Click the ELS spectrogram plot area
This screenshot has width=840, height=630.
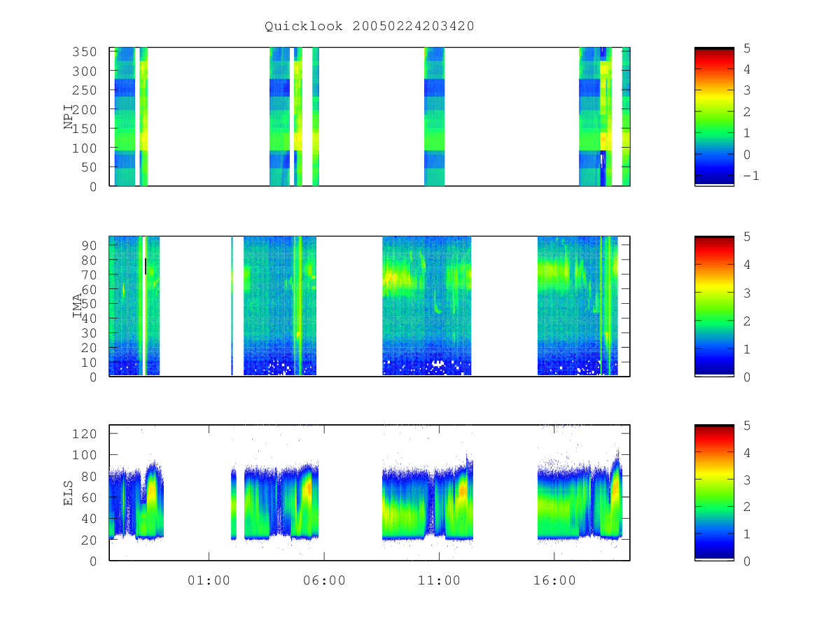click(x=370, y=492)
